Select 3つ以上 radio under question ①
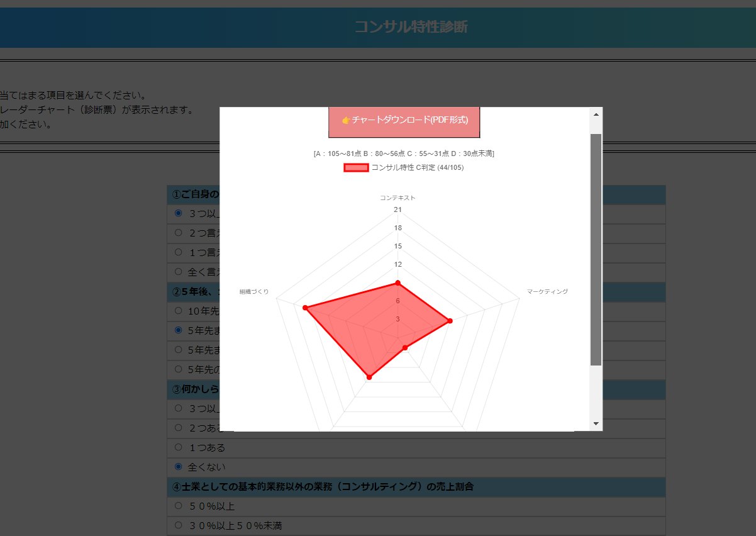 click(x=178, y=213)
